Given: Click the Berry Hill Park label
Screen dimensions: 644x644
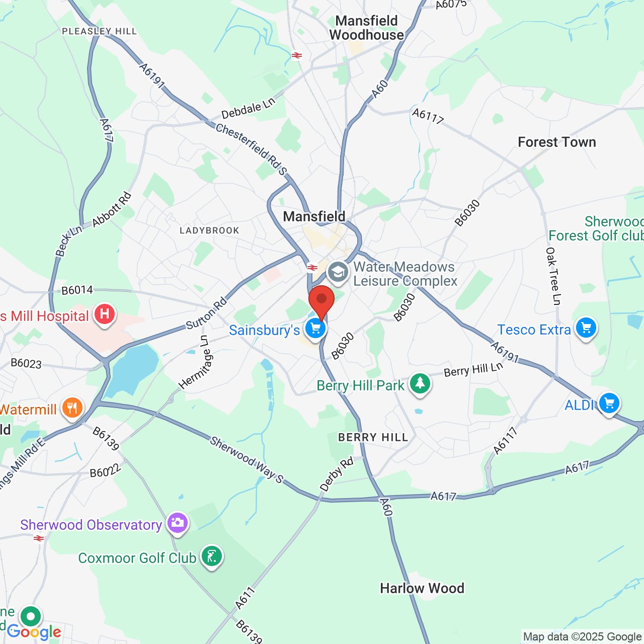Looking at the screenshot, I should click(360, 385).
